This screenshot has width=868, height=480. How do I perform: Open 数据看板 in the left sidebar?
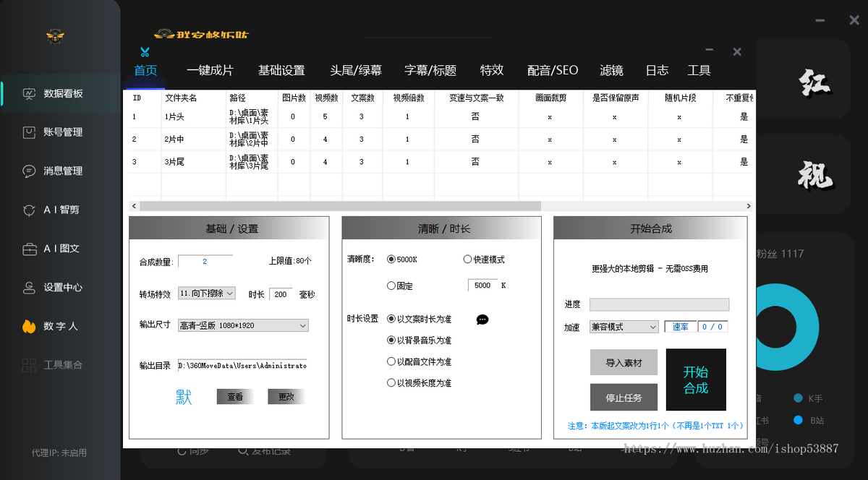click(x=61, y=93)
